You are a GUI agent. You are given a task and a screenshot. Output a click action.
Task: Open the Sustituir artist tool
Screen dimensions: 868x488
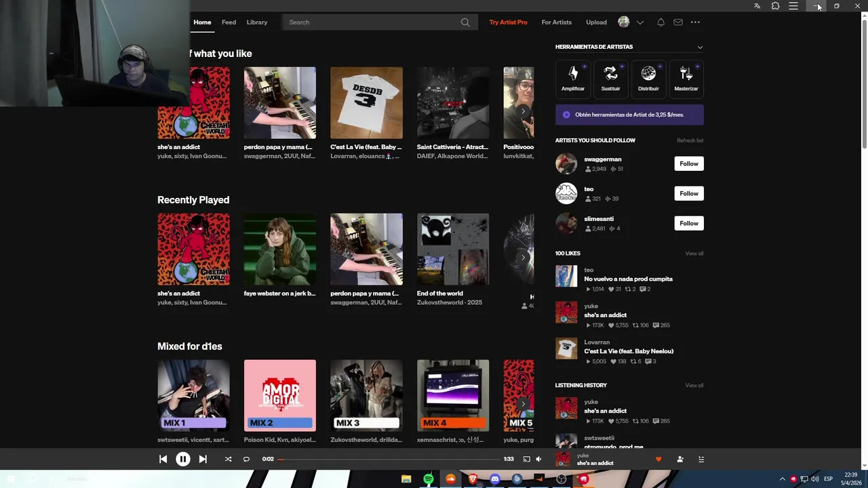click(610, 78)
